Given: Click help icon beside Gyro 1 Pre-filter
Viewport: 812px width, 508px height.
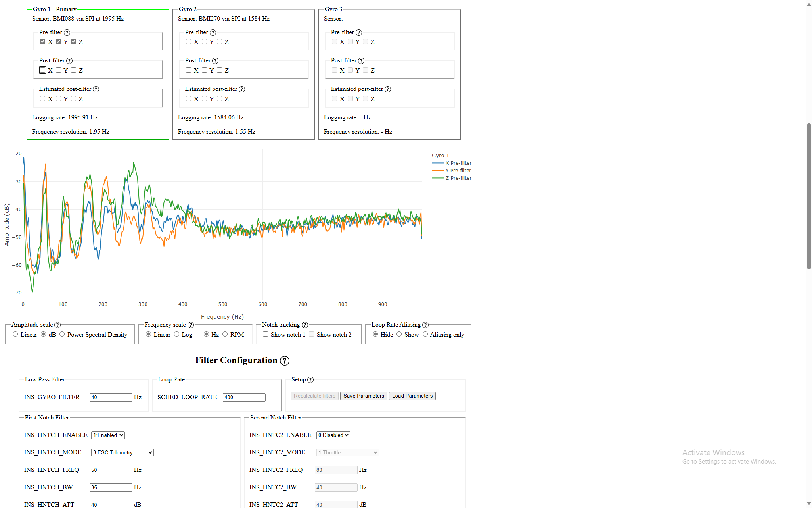Looking at the screenshot, I should pyautogui.click(x=67, y=33).
